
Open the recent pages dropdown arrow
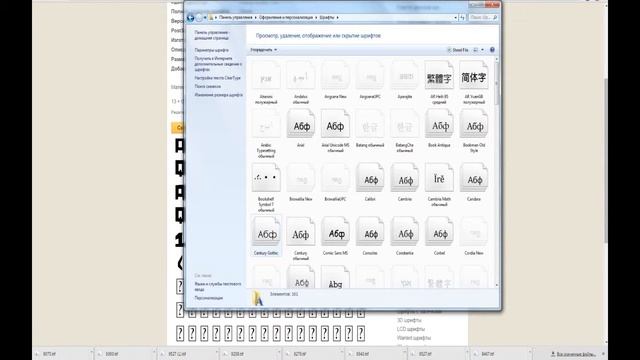click(x=205, y=18)
